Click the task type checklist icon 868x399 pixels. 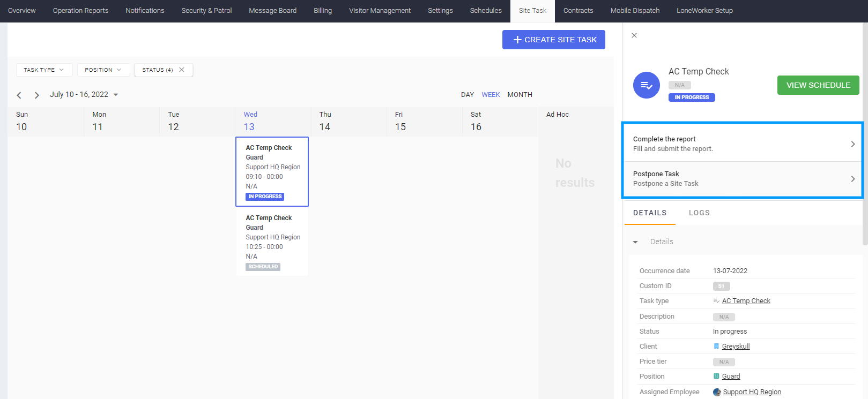(716, 301)
